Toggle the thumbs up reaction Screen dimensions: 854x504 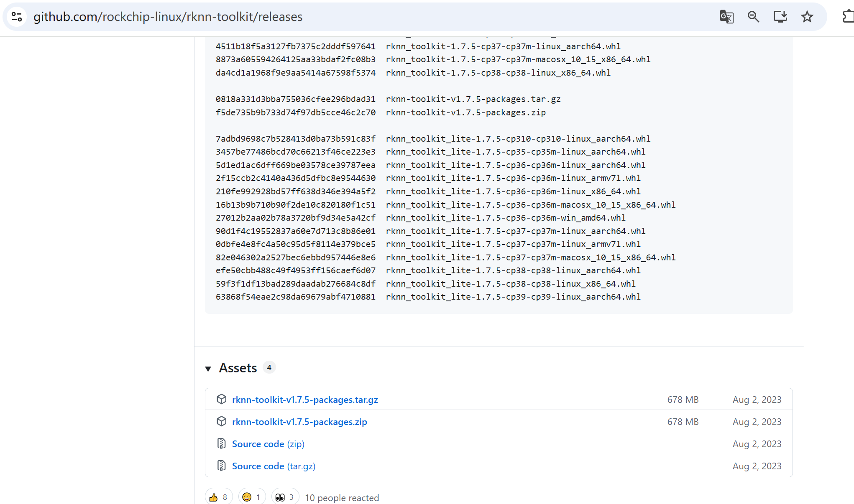(218, 497)
